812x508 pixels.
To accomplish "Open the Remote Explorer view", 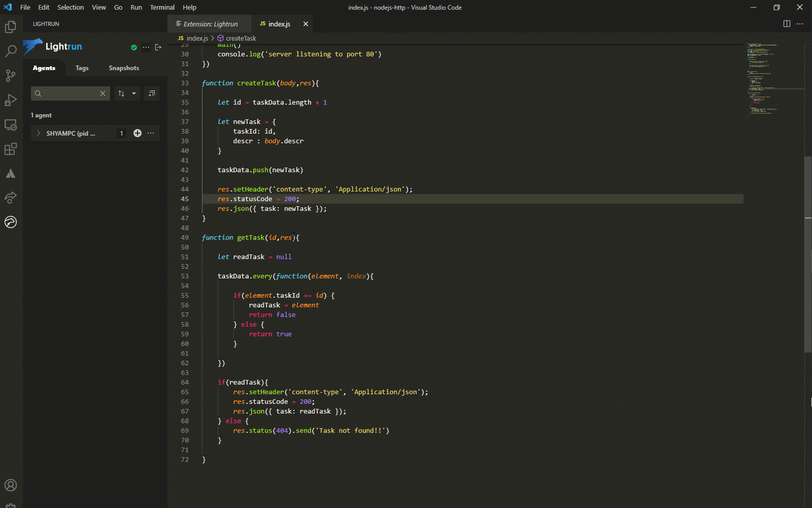I will click(x=10, y=125).
